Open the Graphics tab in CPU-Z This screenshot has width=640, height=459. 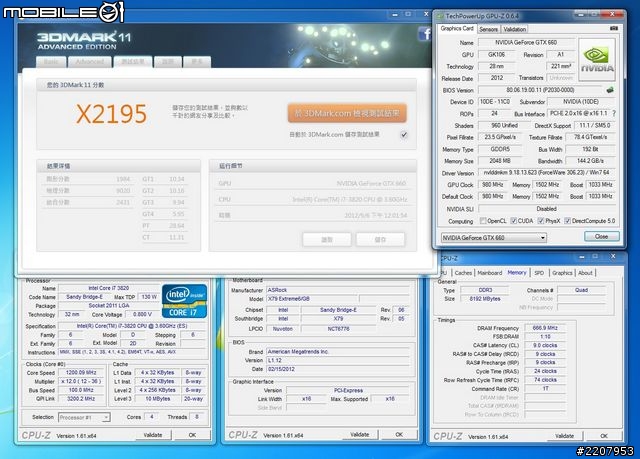[x=562, y=273]
